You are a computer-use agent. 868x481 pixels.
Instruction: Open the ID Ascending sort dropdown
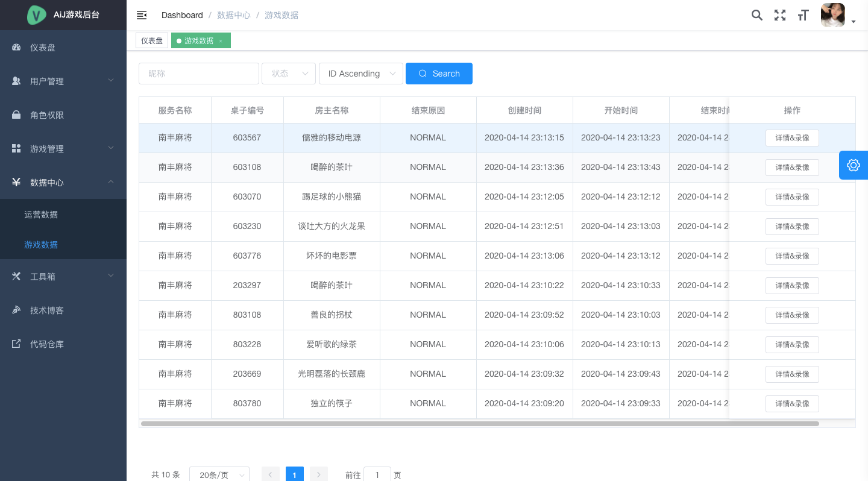tap(360, 74)
